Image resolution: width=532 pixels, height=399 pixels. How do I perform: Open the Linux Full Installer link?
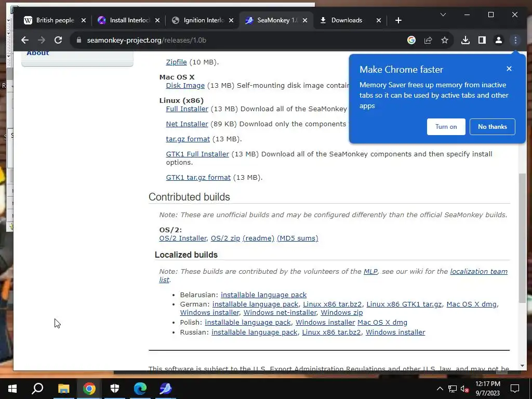coord(187,109)
